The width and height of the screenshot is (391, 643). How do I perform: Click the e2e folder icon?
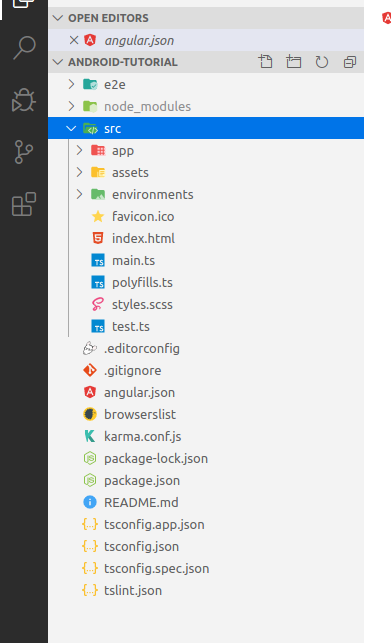[90, 84]
